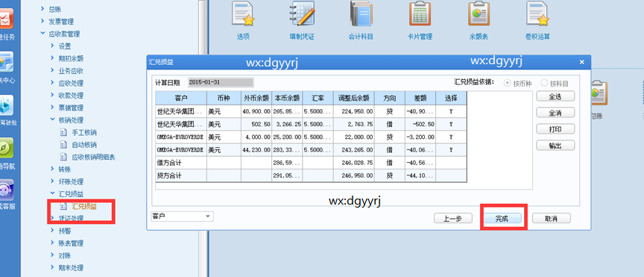
Task: Expand the 转账 tree node chevron
Action: click(53, 168)
